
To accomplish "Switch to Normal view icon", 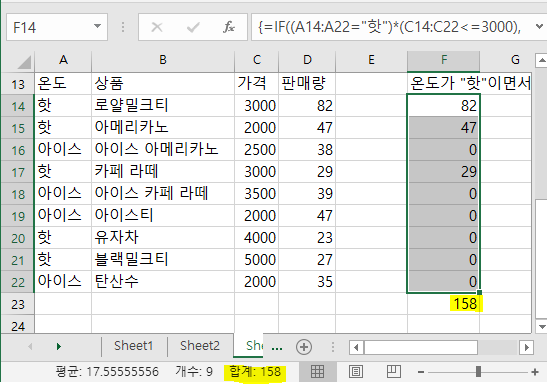I will point(317,371).
